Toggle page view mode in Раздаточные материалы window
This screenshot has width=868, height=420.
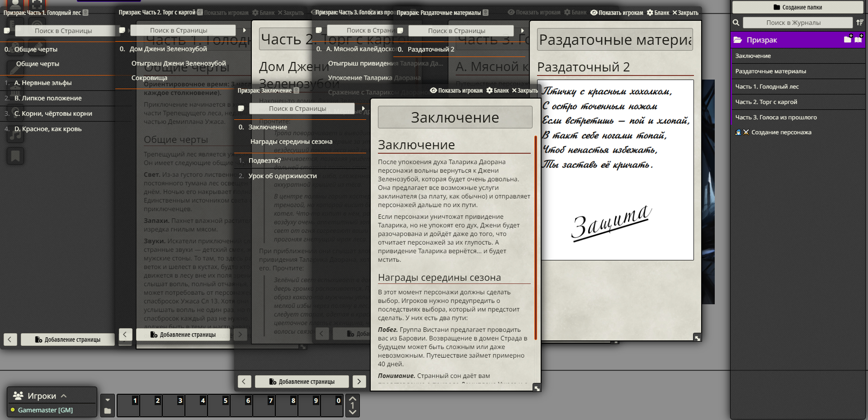tap(400, 31)
